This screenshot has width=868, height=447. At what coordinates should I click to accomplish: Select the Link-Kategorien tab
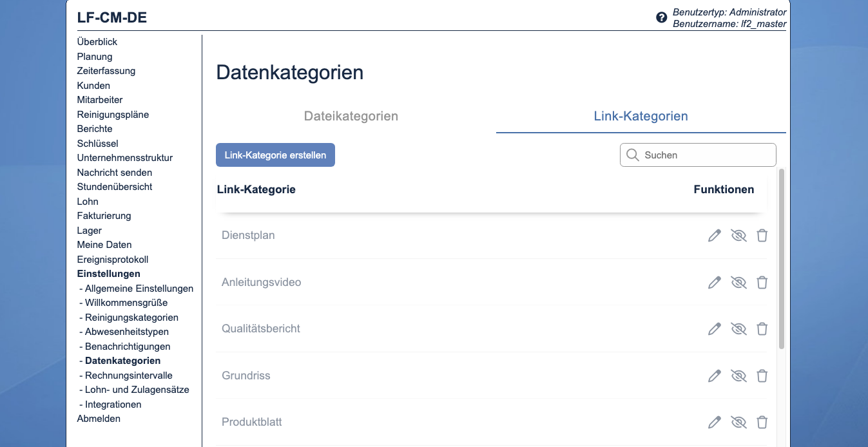(641, 117)
